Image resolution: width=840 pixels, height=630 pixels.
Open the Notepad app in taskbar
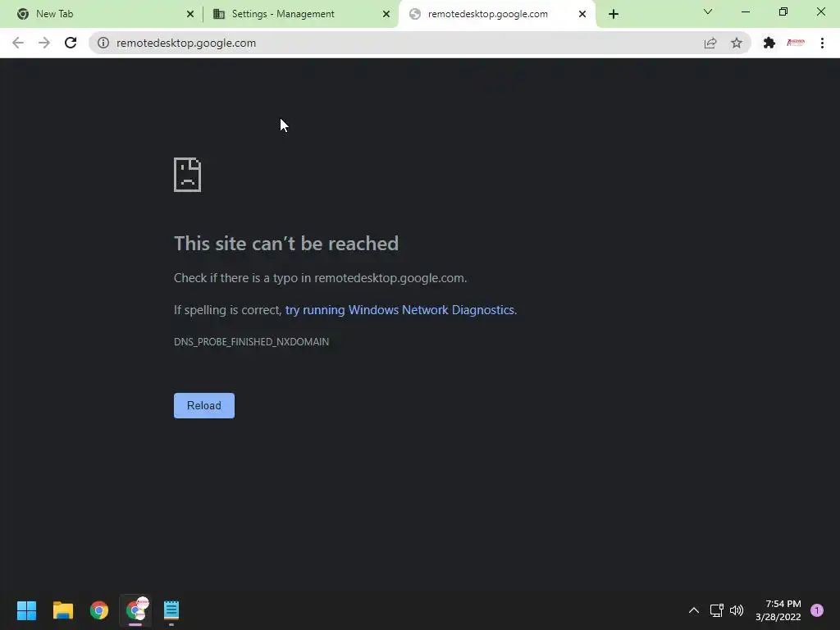point(171,610)
